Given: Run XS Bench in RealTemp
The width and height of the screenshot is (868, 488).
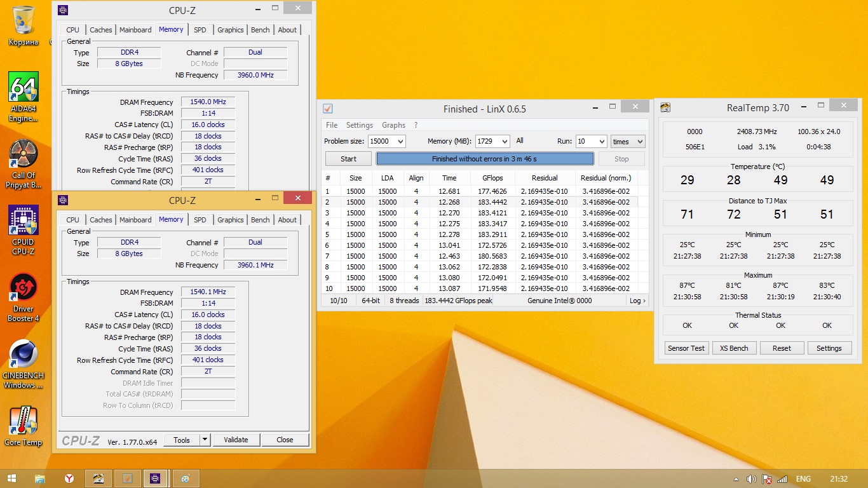Looking at the screenshot, I should pyautogui.click(x=734, y=348).
